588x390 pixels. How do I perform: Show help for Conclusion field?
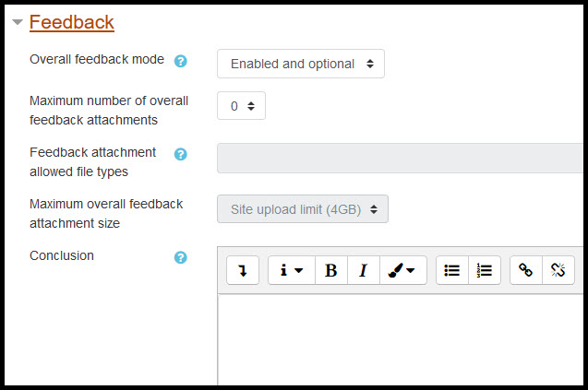[x=180, y=257]
